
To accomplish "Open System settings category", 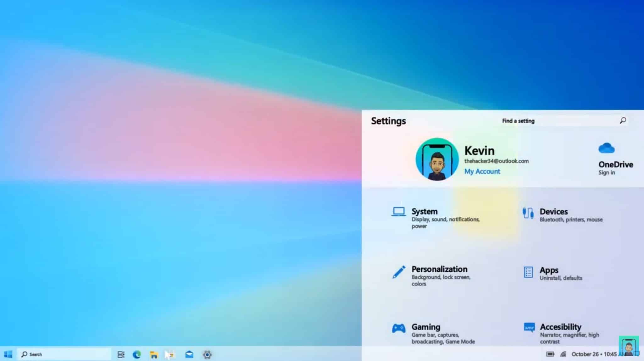I will click(x=425, y=211).
